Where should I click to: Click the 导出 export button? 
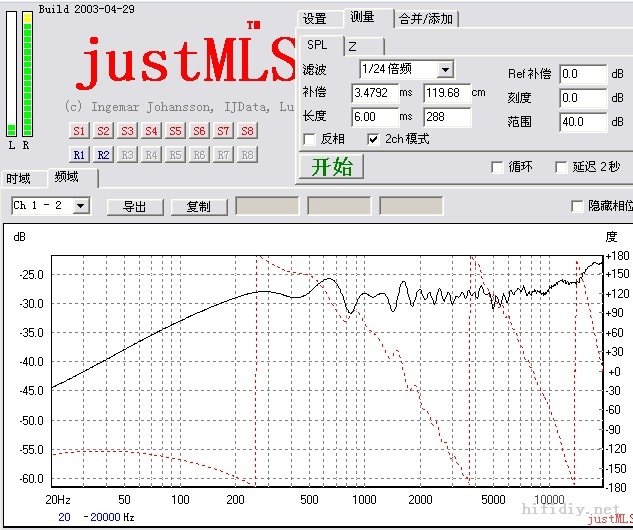pos(135,207)
